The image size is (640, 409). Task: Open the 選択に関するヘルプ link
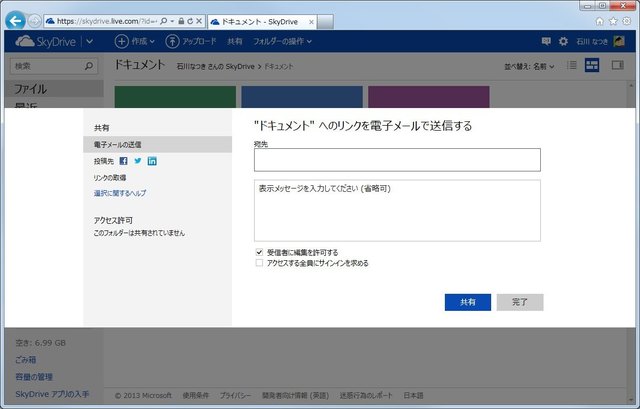(120, 193)
